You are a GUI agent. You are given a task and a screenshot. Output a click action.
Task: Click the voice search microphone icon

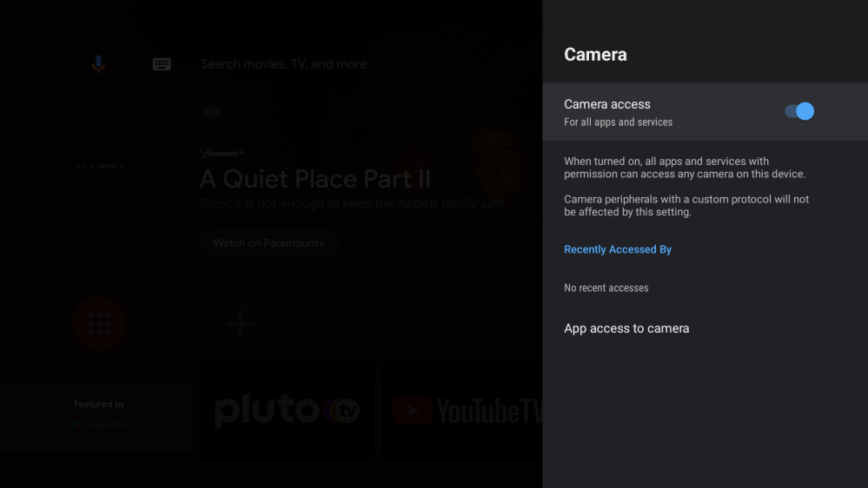(98, 64)
